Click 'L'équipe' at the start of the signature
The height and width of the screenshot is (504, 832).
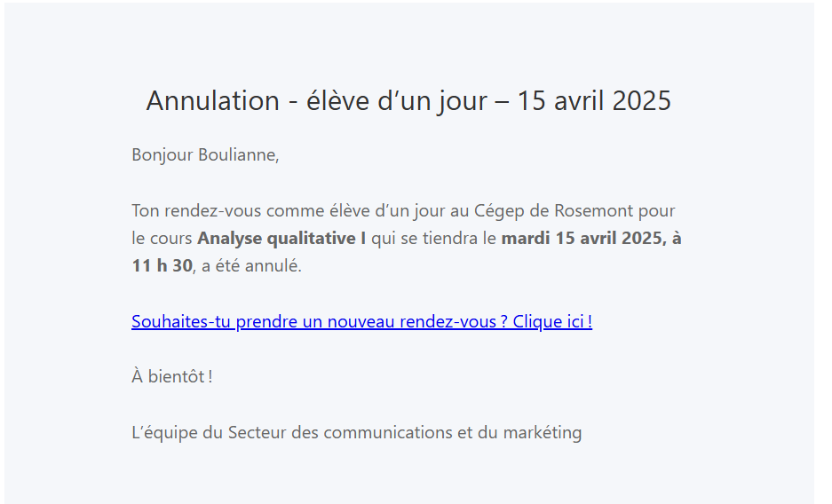coord(165,433)
